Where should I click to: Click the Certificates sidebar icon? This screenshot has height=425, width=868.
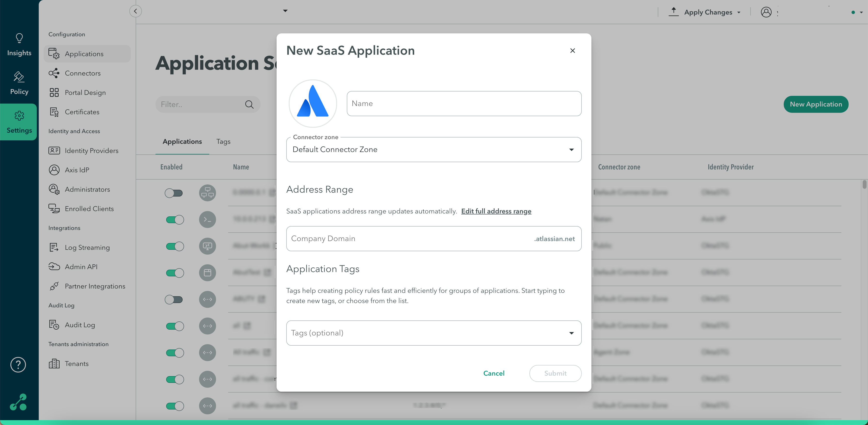pyautogui.click(x=54, y=112)
